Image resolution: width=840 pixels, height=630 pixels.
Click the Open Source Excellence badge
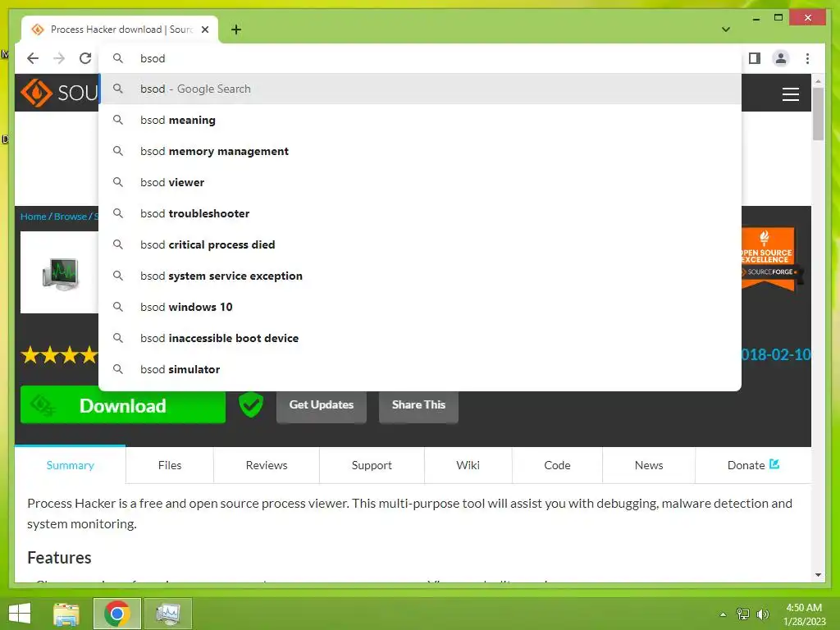pos(768,258)
